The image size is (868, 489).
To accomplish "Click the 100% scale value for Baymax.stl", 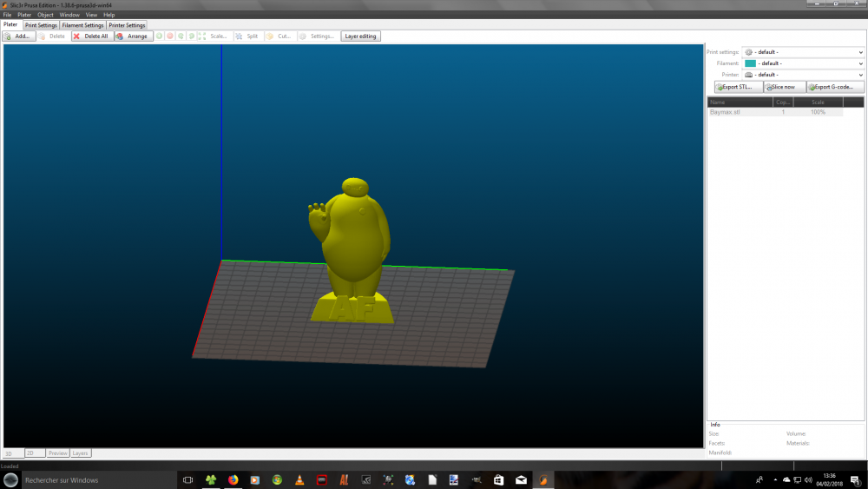I will (819, 112).
